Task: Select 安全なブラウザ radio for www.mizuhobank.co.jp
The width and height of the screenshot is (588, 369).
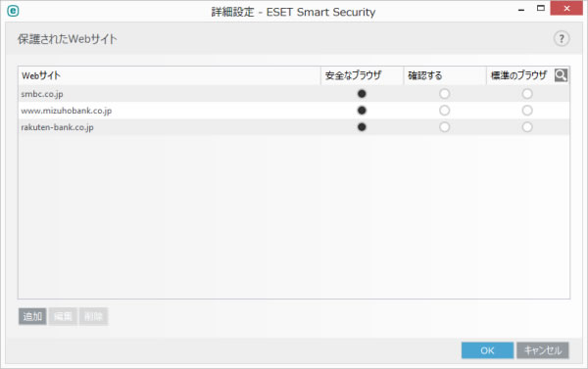Action: coord(362,111)
